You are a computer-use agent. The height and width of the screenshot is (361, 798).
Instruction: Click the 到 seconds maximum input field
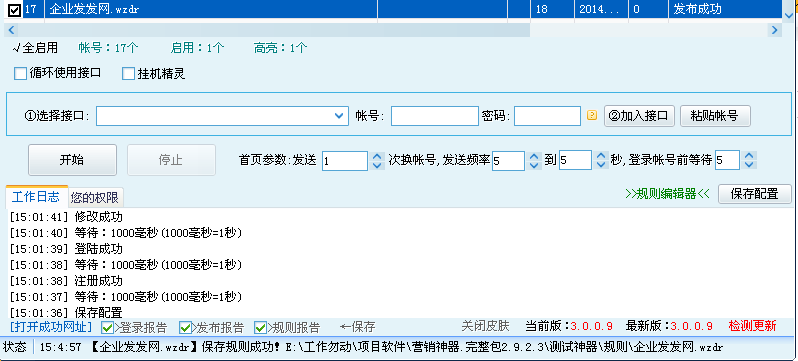[x=575, y=160]
